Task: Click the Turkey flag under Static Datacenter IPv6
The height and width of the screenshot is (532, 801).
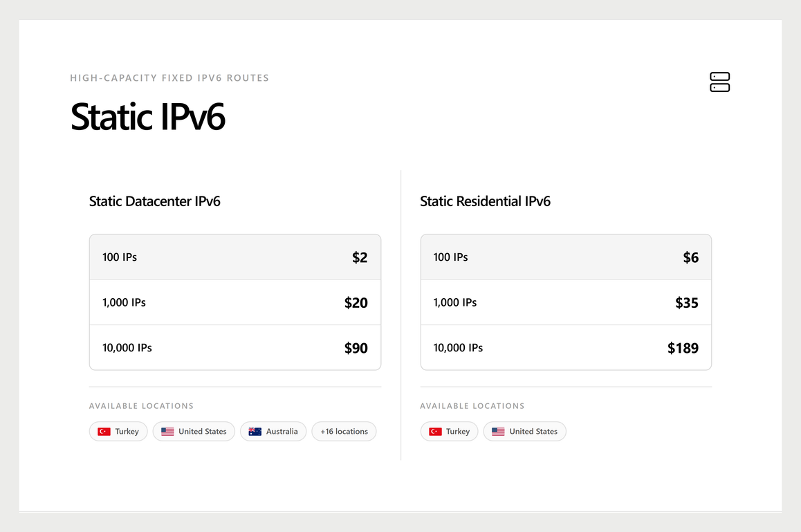Action: pyautogui.click(x=104, y=431)
